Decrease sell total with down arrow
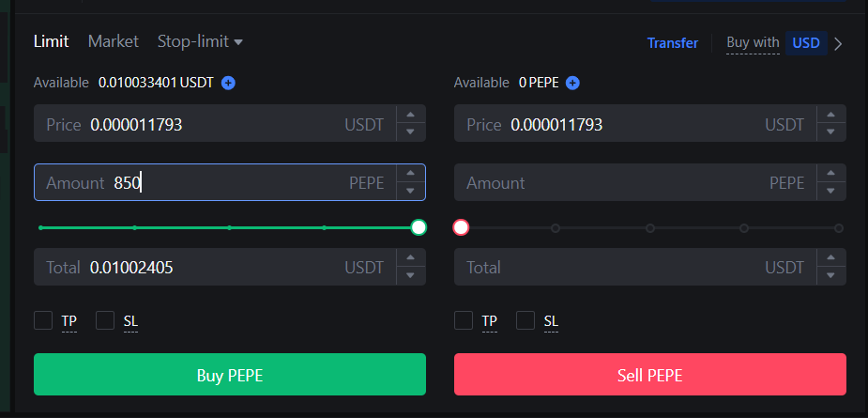The width and height of the screenshot is (868, 418). tap(830, 275)
